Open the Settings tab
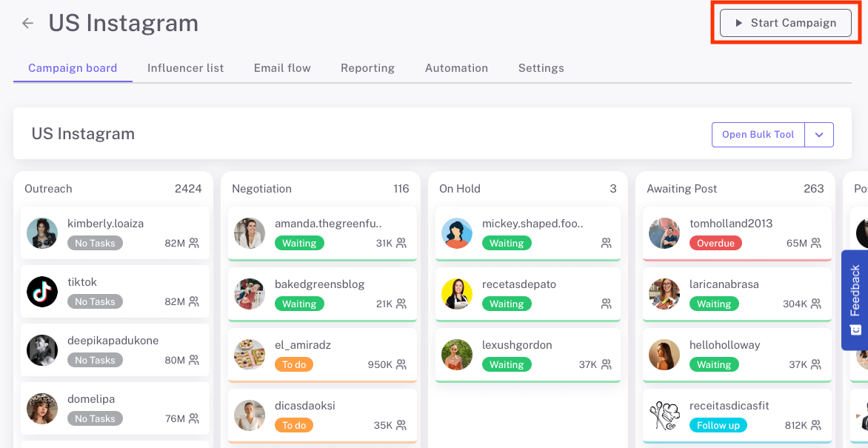This screenshot has height=448, width=868. [541, 68]
